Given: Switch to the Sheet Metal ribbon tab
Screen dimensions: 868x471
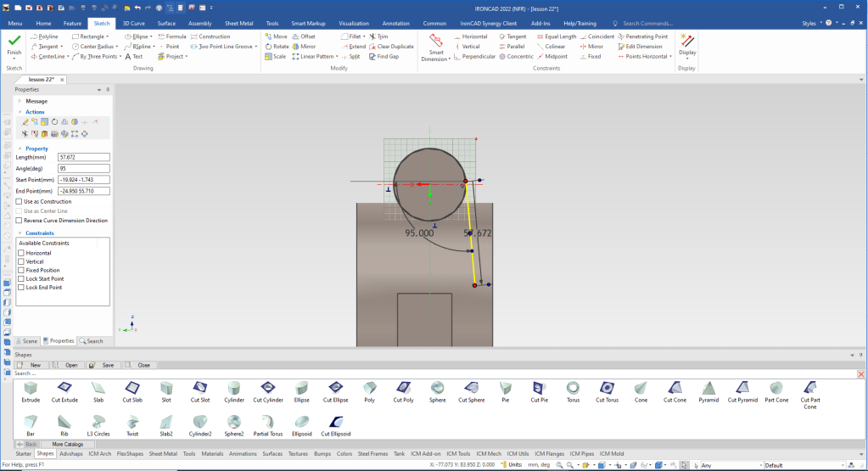Looking at the screenshot, I should (238, 24).
